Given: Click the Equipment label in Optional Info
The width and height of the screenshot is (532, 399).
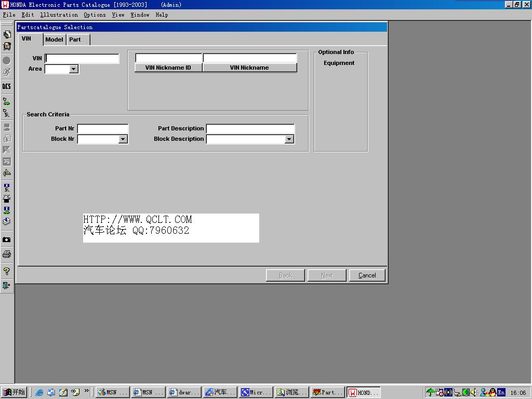Looking at the screenshot, I should tap(339, 63).
